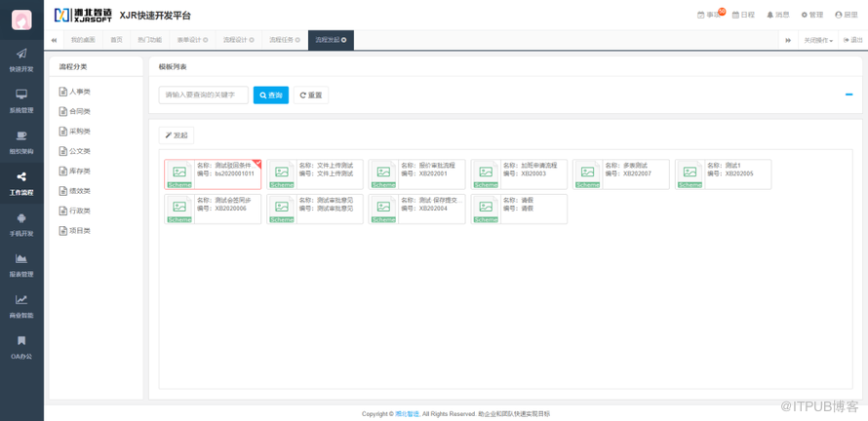Screen dimensions: 868x421
Task: Switch to 表单设计 tab
Action: pos(189,40)
